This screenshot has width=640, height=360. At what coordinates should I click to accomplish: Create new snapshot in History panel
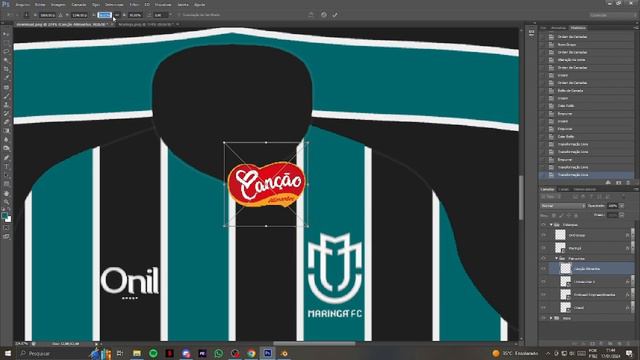click(618, 182)
